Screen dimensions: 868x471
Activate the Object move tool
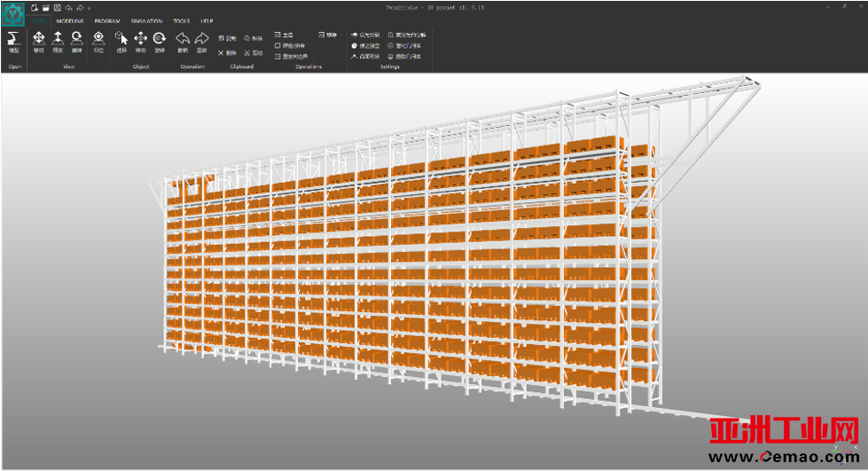(x=141, y=42)
